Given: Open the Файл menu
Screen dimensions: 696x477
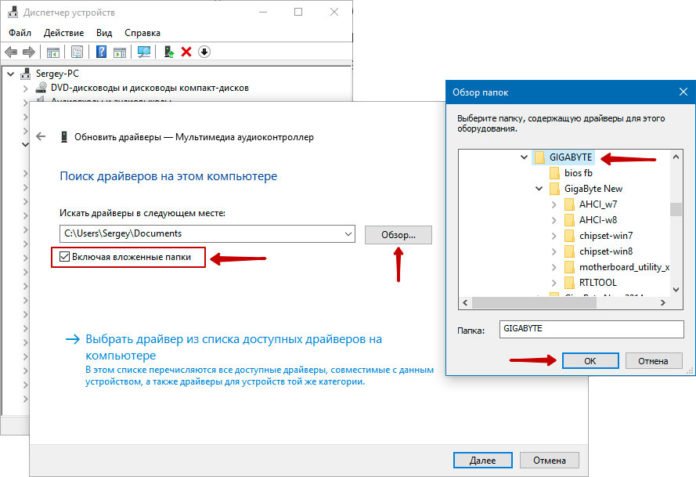Looking at the screenshot, I should tap(20, 33).
